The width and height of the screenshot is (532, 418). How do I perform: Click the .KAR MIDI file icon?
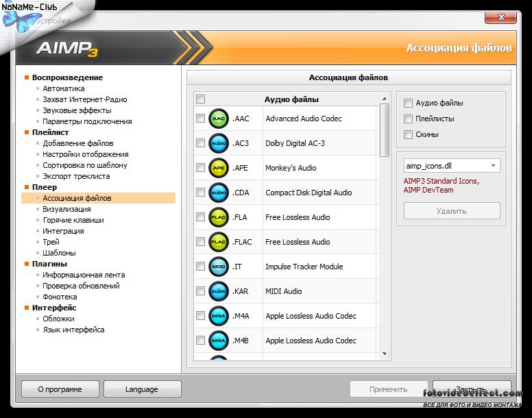219,291
